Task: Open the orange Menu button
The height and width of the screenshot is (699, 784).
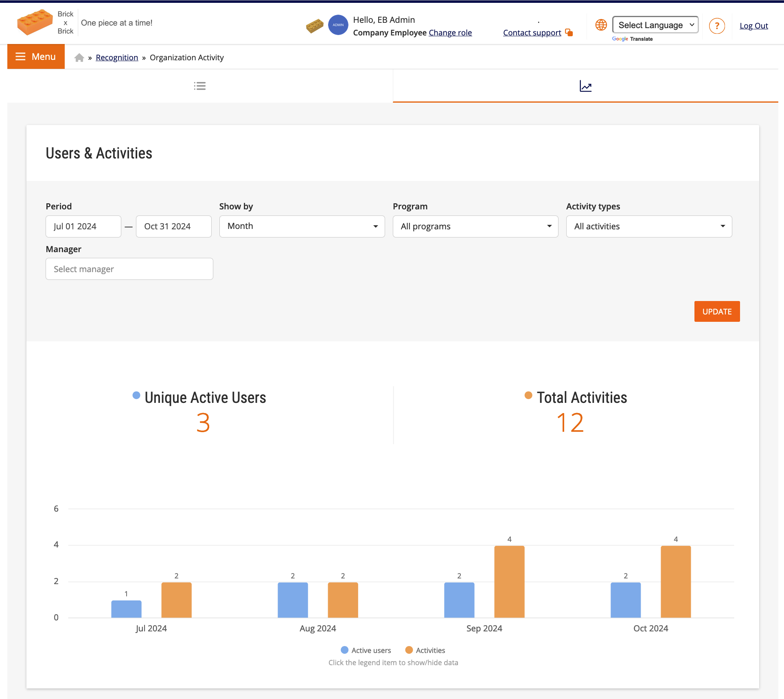Action: point(36,57)
